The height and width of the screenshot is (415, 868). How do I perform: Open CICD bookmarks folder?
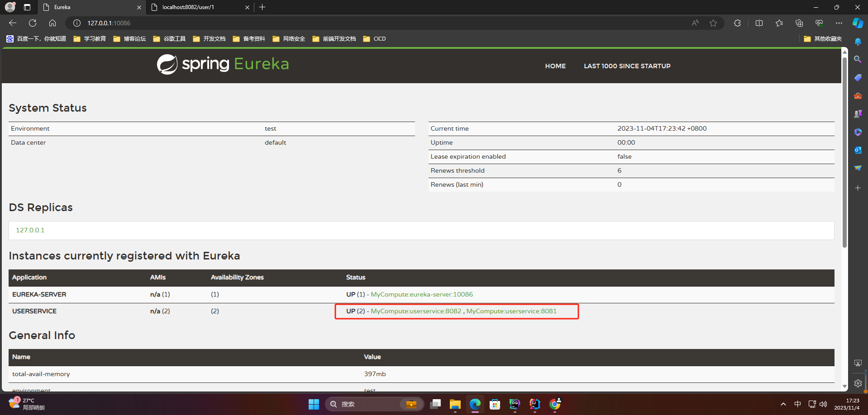(x=375, y=39)
